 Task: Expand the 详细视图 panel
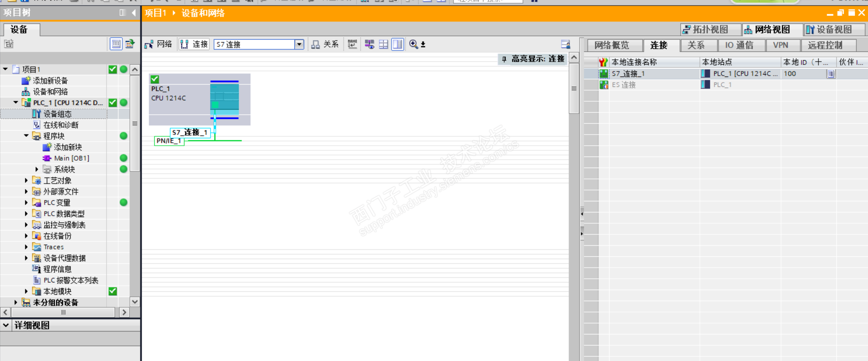[x=6, y=325]
